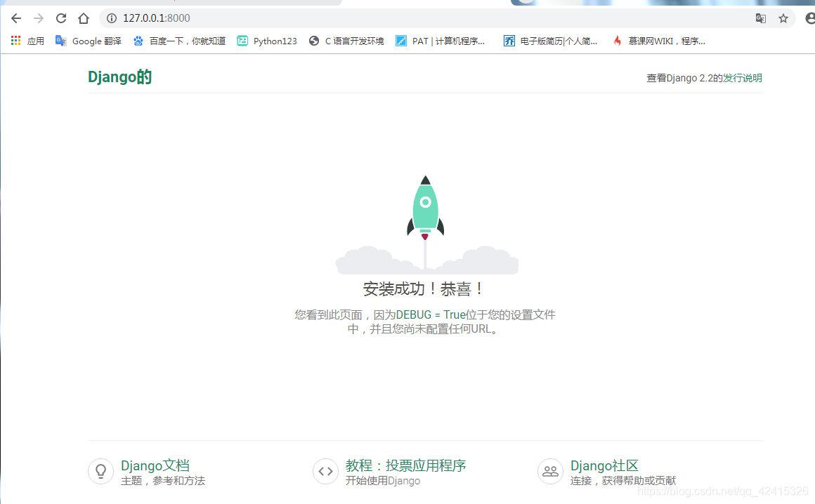Open the 应用 apps grid bookmark
Screen dimensions: 815x504
27,41
